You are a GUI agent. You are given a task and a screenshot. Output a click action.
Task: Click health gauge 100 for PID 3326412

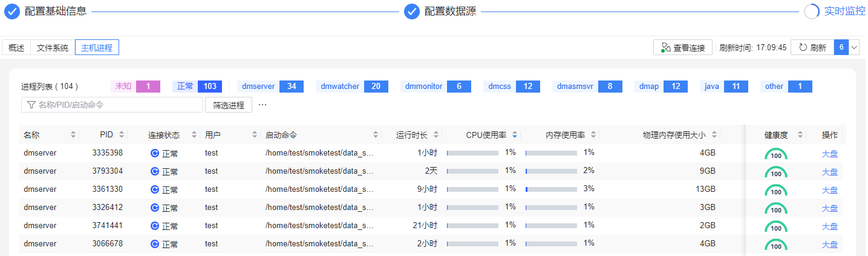point(776,209)
